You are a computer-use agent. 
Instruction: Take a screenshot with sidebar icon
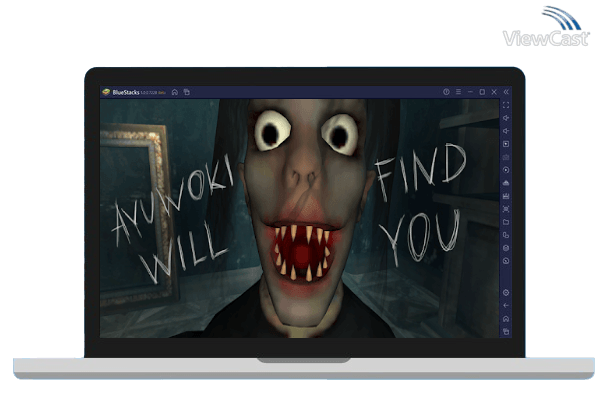coord(506,209)
